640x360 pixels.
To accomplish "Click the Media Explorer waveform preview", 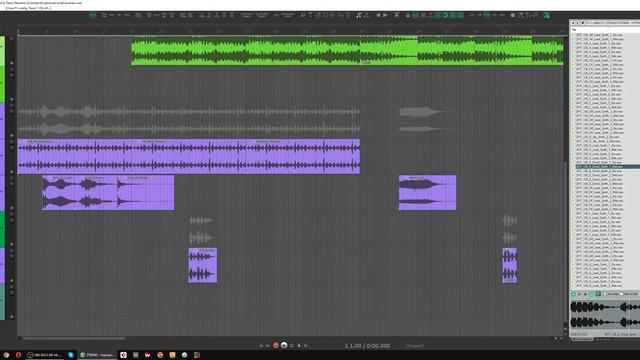I will [605, 314].
